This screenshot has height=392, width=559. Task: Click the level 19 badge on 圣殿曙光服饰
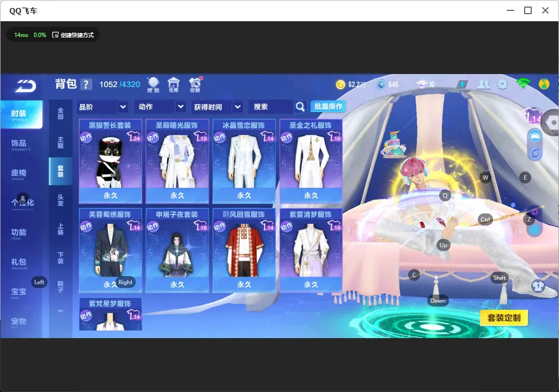point(201,137)
